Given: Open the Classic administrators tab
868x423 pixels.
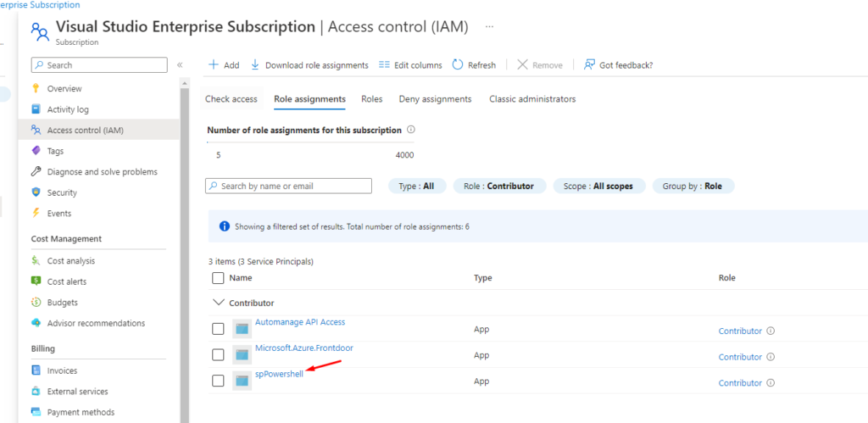Looking at the screenshot, I should 532,99.
